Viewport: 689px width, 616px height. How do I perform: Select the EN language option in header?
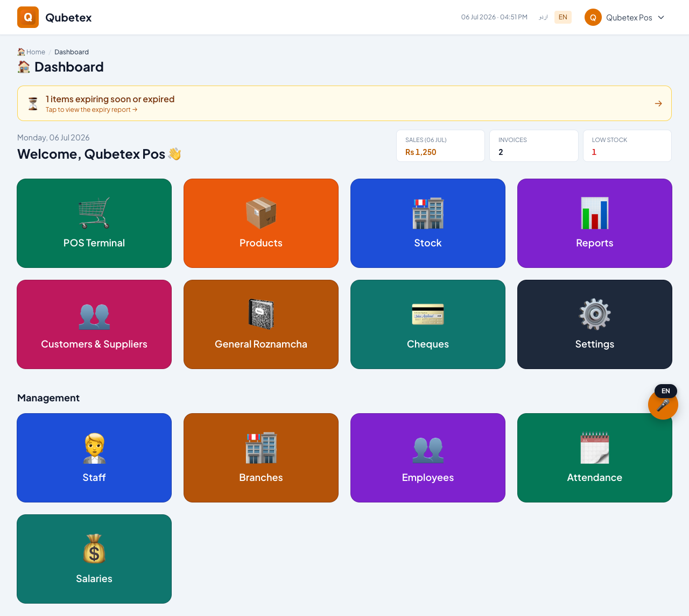tap(563, 17)
